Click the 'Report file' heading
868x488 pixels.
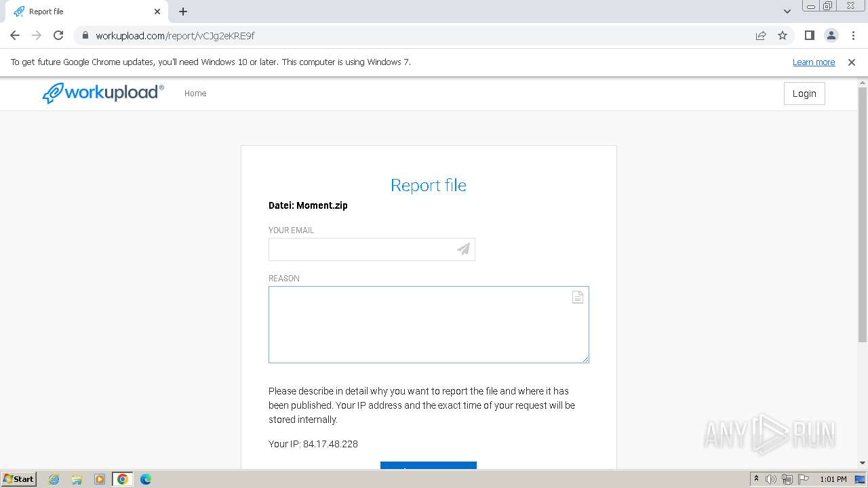(429, 185)
